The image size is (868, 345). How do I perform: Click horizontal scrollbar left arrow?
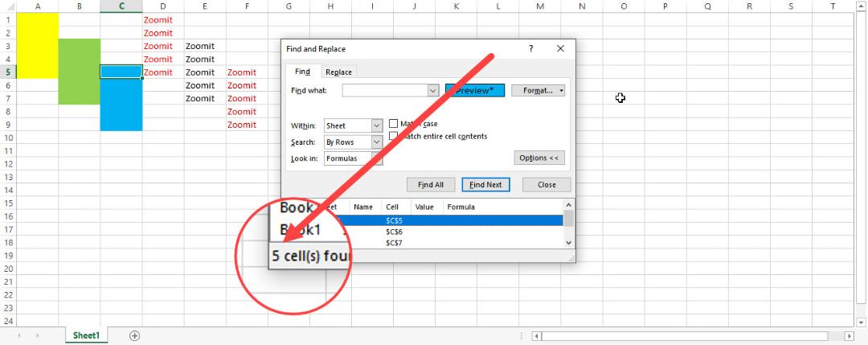pos(536,336)
